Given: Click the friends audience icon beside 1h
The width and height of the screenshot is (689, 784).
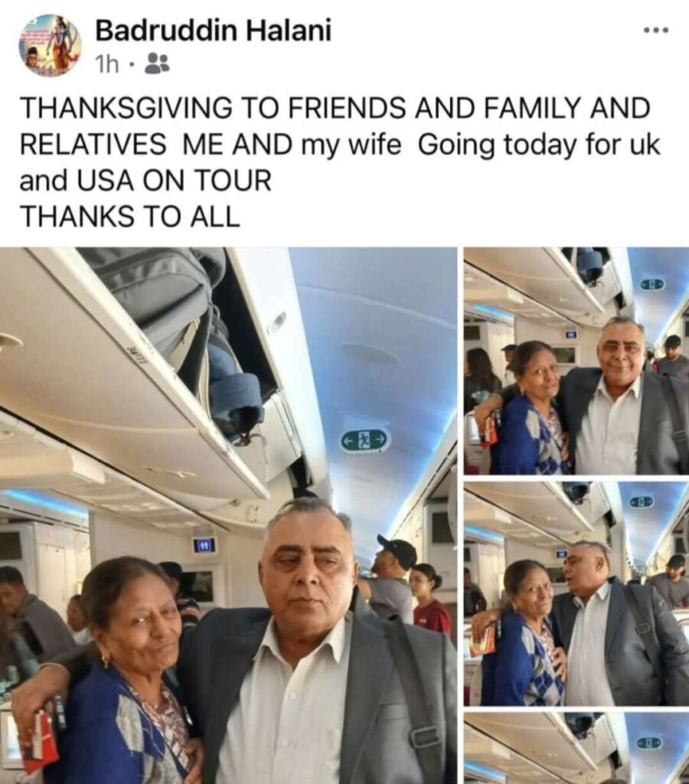Looking at the screenshot, I should click(157, 64).
